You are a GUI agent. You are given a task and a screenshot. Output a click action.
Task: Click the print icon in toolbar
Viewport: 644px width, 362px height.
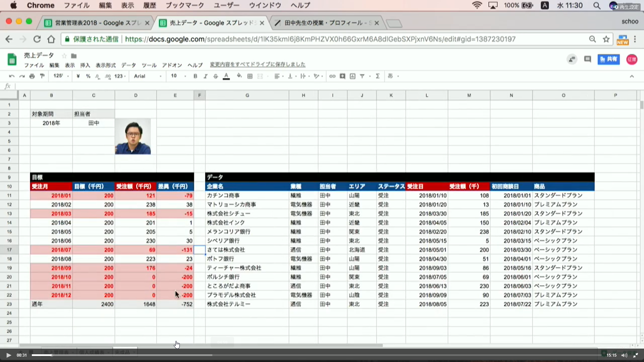point(32,76)
